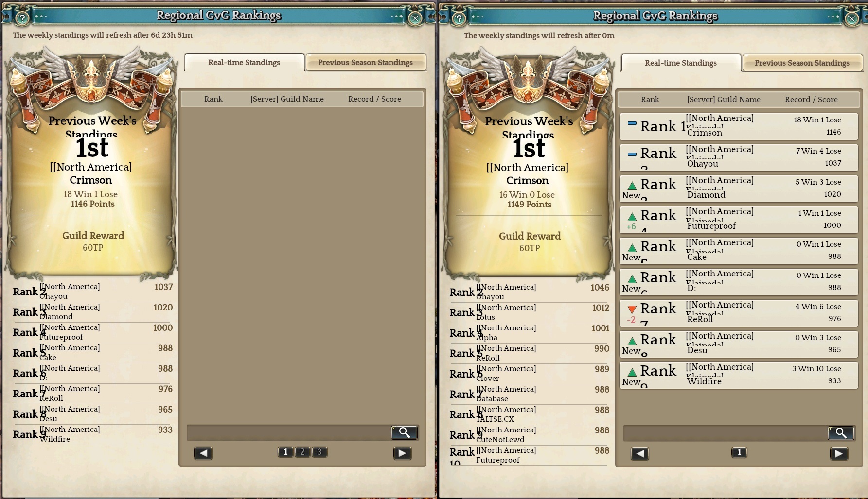Screen dimensions: 868x499
Task: Click next page arrow in right panel
Action: (839, 454)
